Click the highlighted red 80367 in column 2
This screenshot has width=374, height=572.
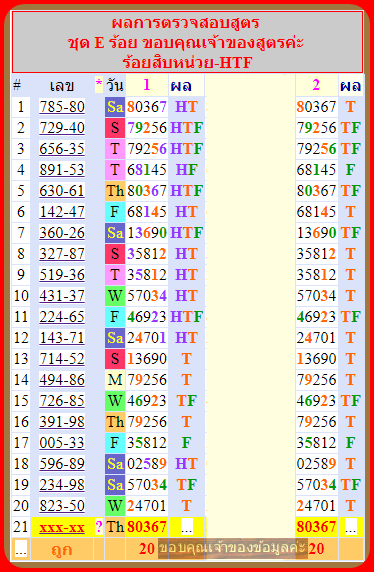point(316,527)
